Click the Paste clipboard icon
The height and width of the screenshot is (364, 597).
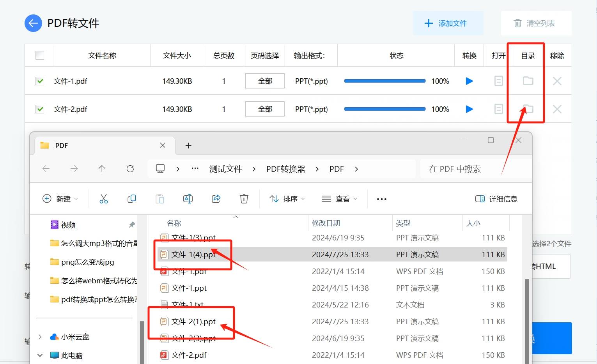coord(160,199)
